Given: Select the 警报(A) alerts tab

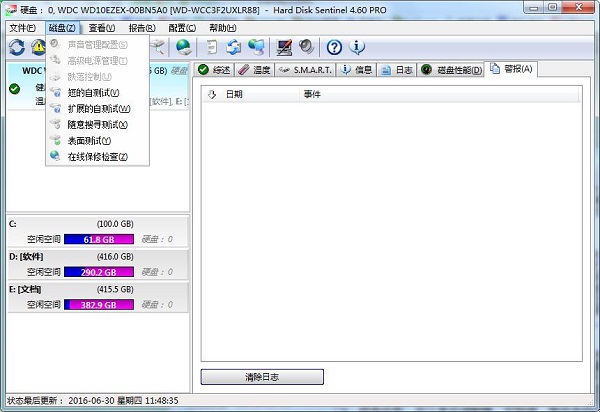Looking at the screenshot, I should tap(511, 69).
